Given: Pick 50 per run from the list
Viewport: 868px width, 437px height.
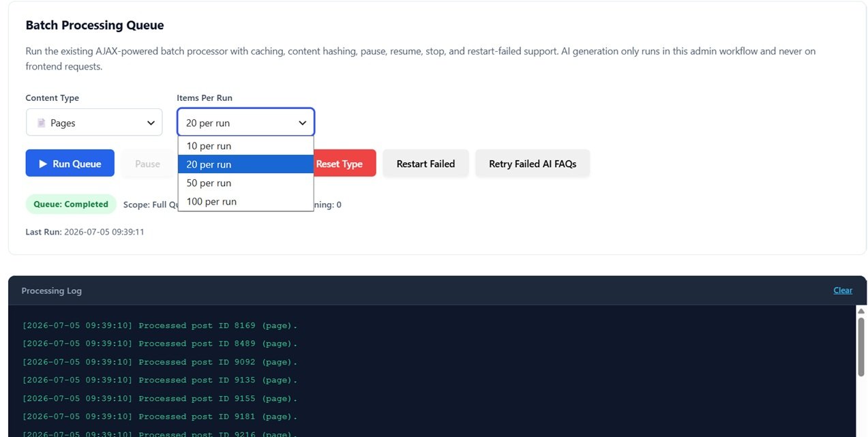Looking at the screenshot, I should (245, 183).
